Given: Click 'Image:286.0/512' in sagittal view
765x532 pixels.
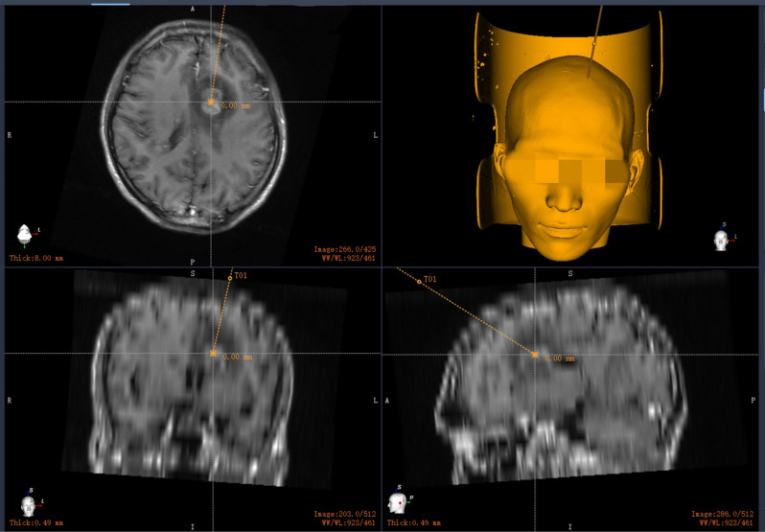Looking at the screenshot, I should pyautogui.click(x=723, y=514).
